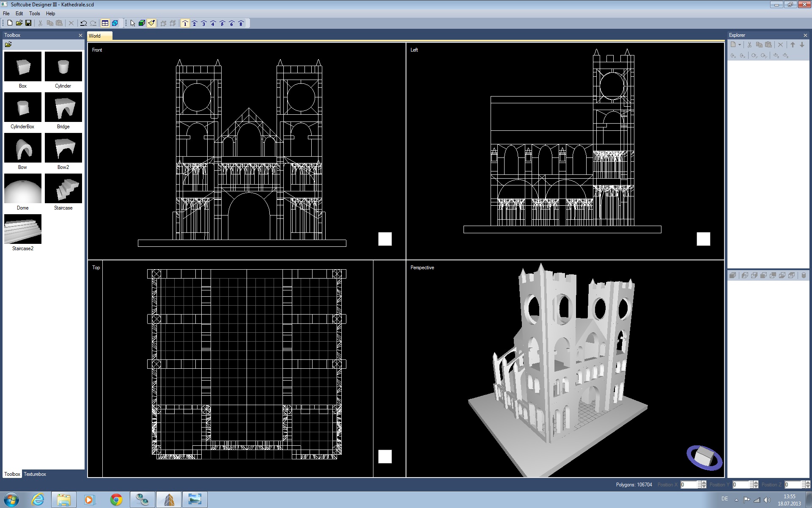
Task: Click the Undo toolbar icon
Action: [83, 23]
